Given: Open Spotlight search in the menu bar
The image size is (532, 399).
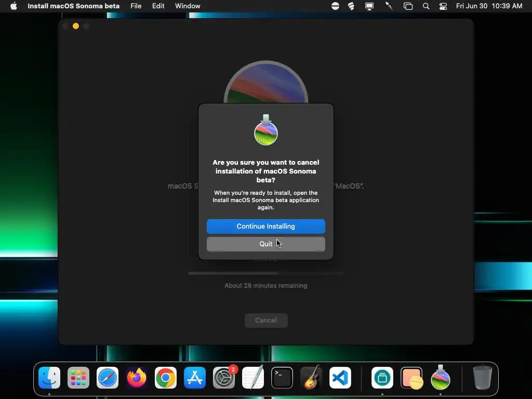Looking at the screenshot, I should (426, 6).
